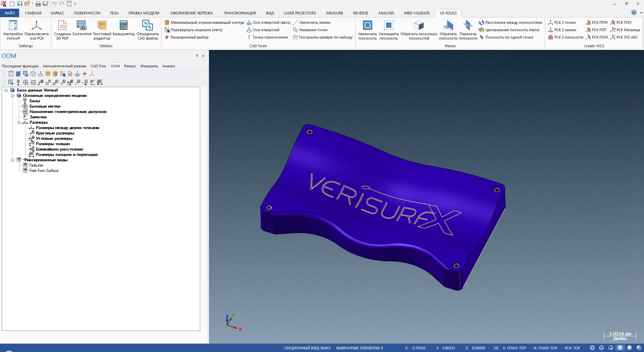This screenshot has height=352, width=644.
Task: Choose the Пересечь плоскости tool
Action: coord(468,30)
